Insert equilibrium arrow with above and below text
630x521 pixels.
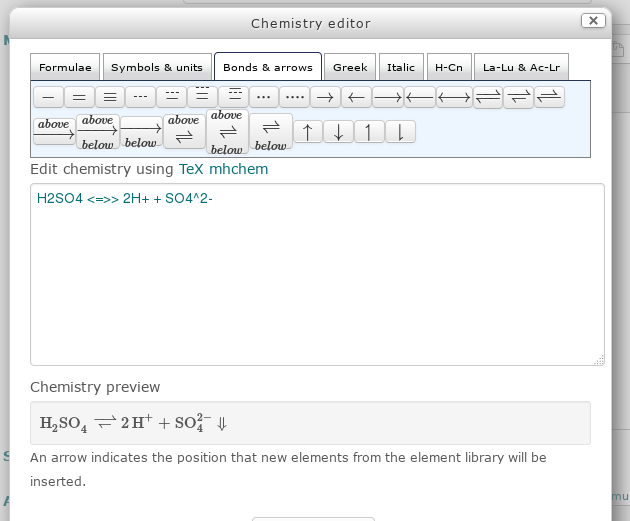pos(227,132)
